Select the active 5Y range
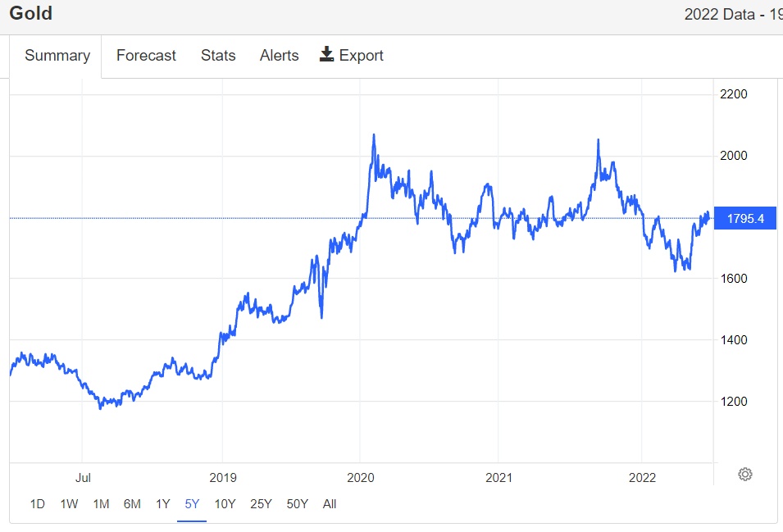The image size is (783, 532). coord(192,504)
